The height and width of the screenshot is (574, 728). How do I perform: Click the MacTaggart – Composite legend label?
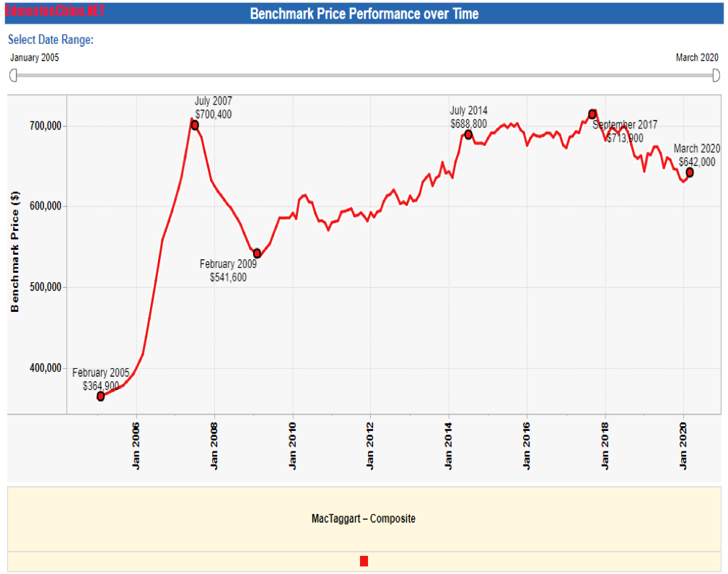(364, 518)
